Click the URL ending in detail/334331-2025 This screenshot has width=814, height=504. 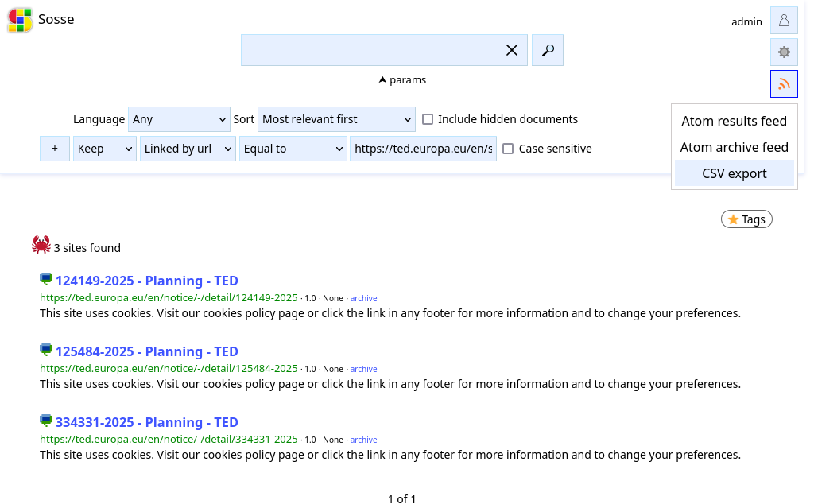[x=169, y=439]
